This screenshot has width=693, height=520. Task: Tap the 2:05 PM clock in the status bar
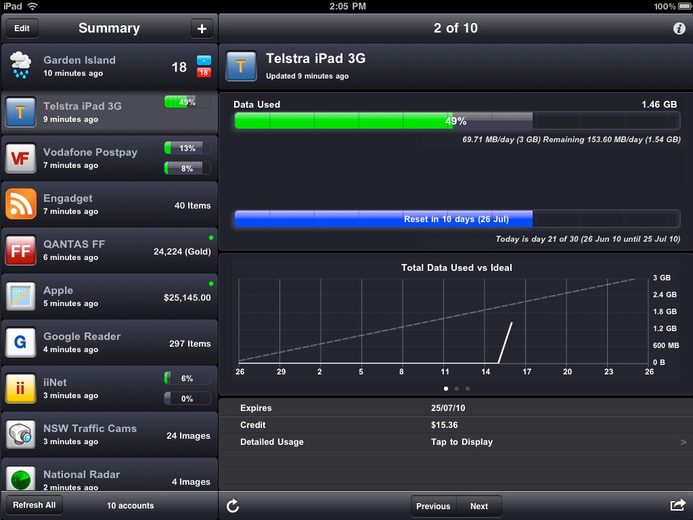[x=347, y=6]
